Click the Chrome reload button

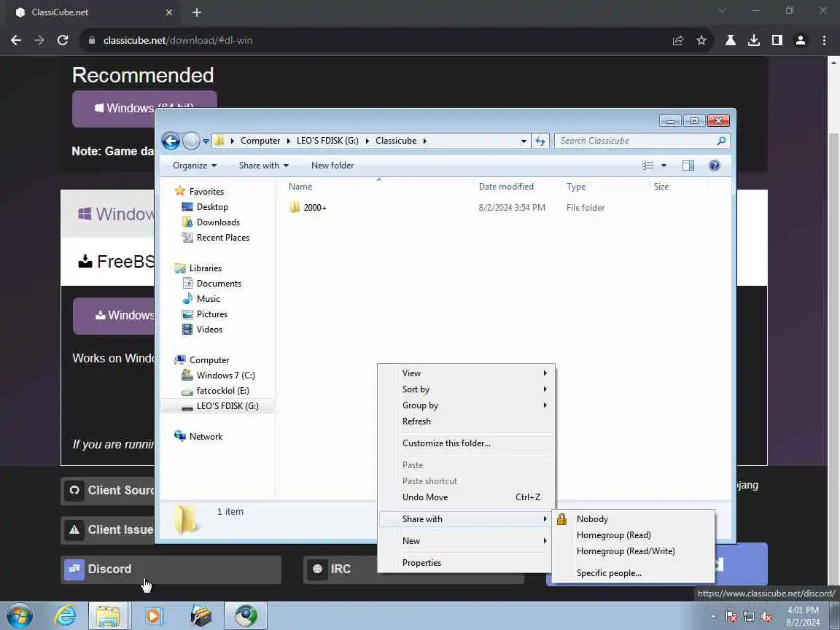click(x=63, y=40)
